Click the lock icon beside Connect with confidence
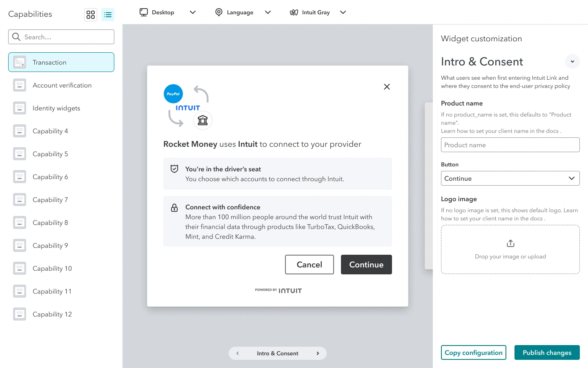588x368 pixels. point(174,207)
